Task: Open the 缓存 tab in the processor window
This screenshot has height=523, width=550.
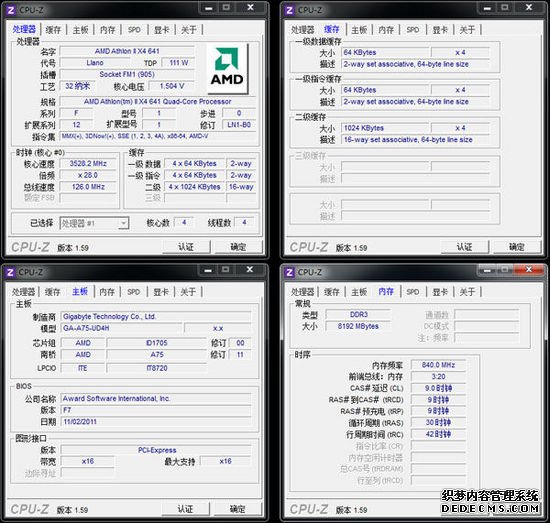Action: pyautogui.click(x=53, y=30)
